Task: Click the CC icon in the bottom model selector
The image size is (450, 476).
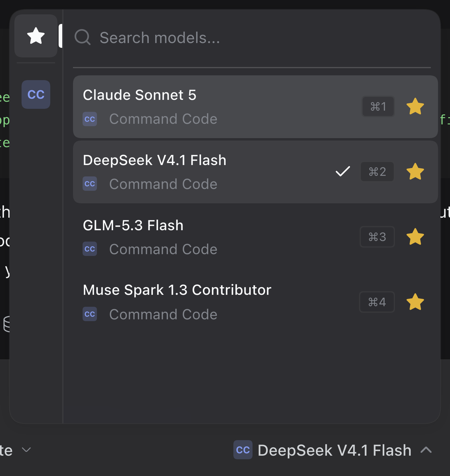Action: click(x=243, y=450)
